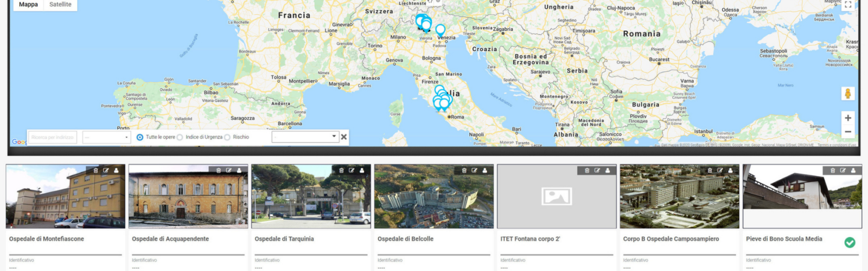Edit the Ospedale di Tarquinia card

click(352, 170)
